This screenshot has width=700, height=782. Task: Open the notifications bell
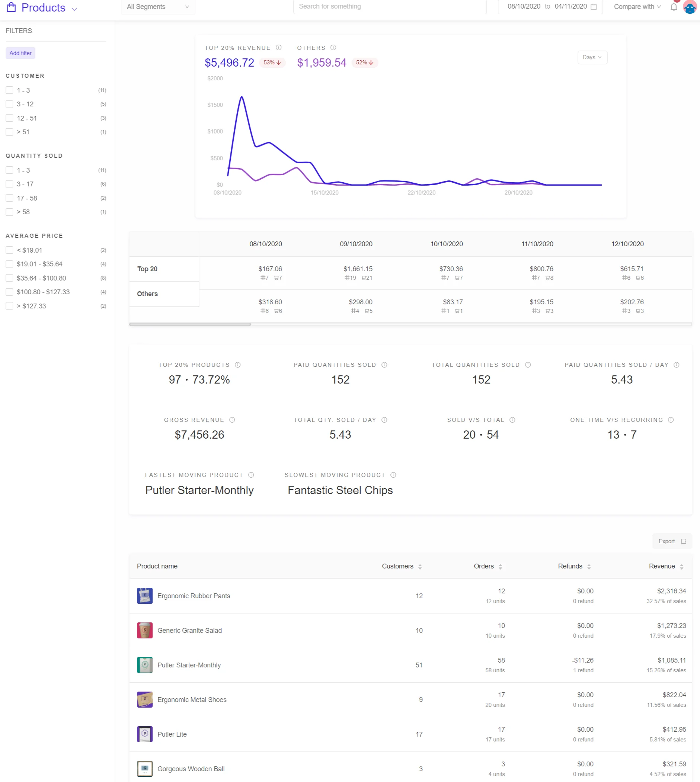[x=674, y=7]
